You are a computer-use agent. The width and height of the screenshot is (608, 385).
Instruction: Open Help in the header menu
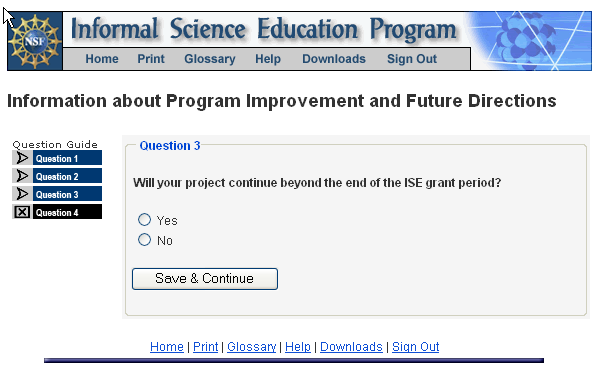(x=268, y=59)
